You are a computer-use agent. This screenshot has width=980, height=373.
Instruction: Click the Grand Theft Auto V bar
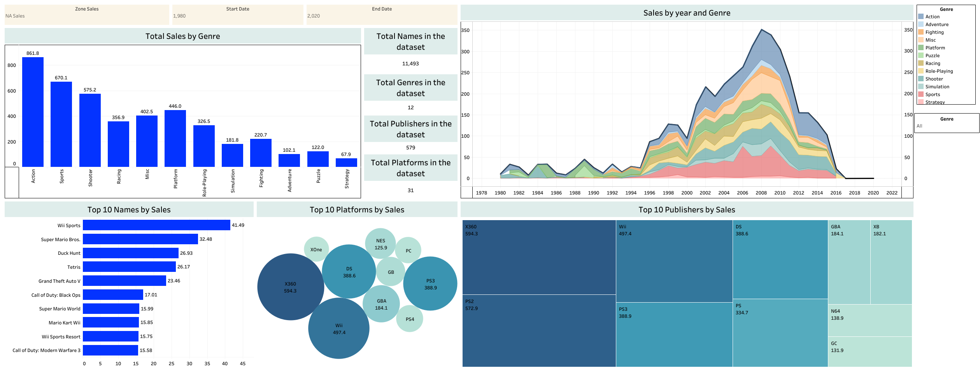(x=124, y=281)
